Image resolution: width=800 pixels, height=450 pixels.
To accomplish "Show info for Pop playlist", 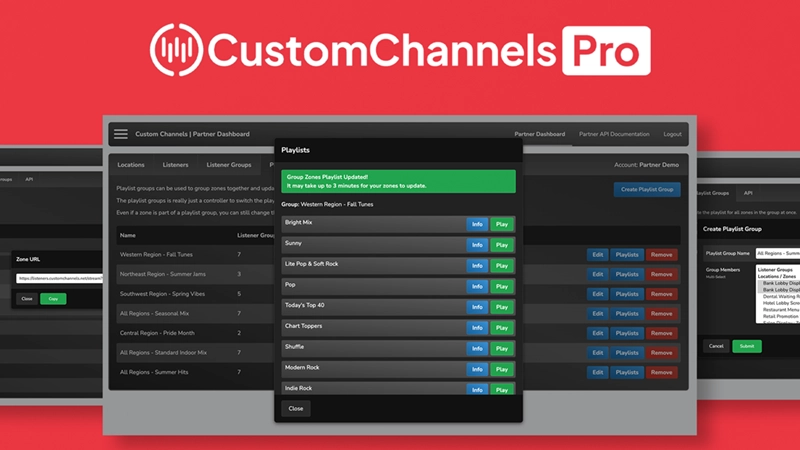I will [477, 287].
